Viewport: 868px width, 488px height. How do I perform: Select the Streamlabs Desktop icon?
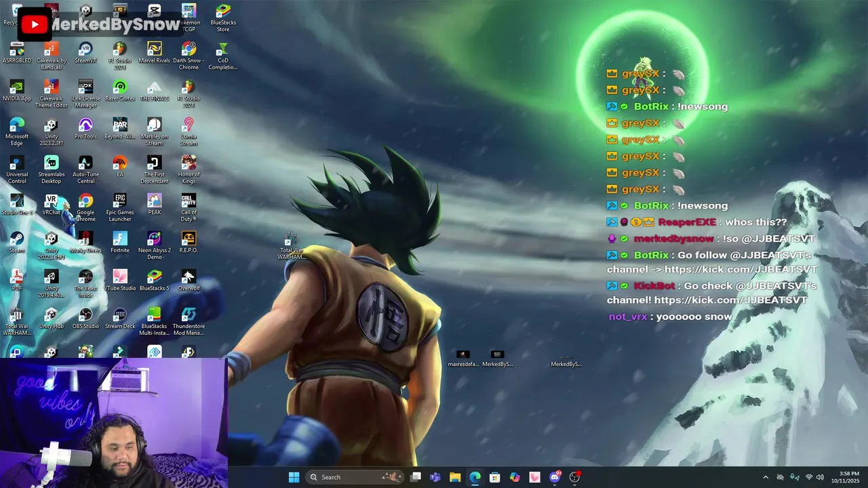[51, 169]
